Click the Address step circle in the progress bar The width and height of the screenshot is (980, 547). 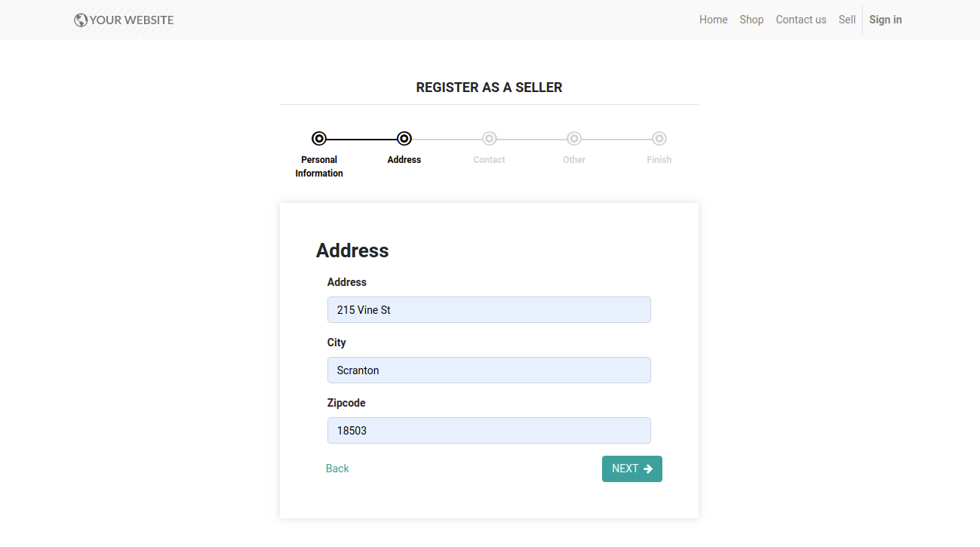[404, 139]
